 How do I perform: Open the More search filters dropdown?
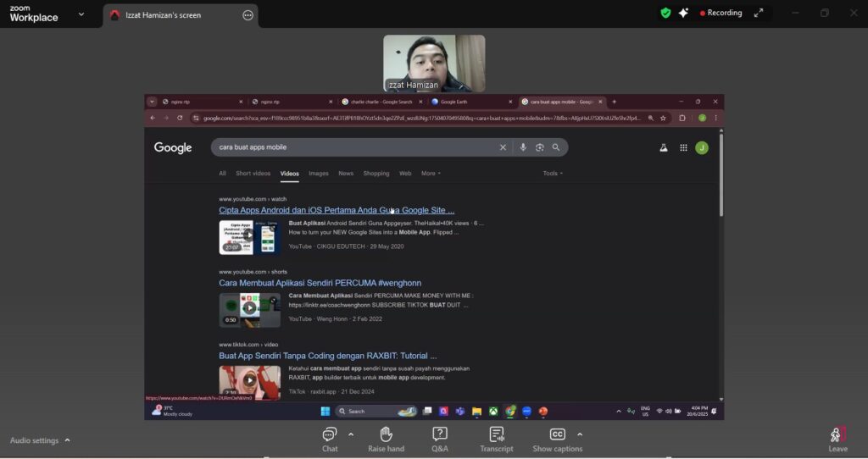point(431,173)
